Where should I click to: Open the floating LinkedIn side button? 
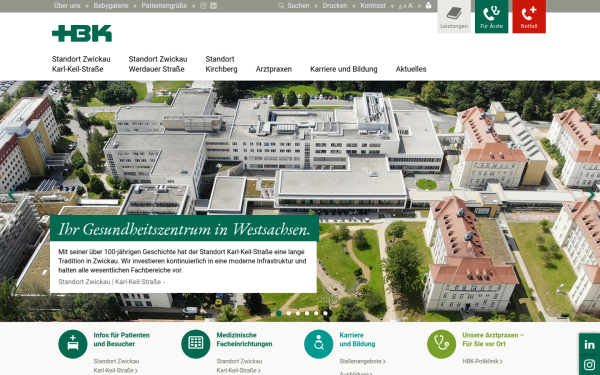pyautogui.click(x=590, y=345)
